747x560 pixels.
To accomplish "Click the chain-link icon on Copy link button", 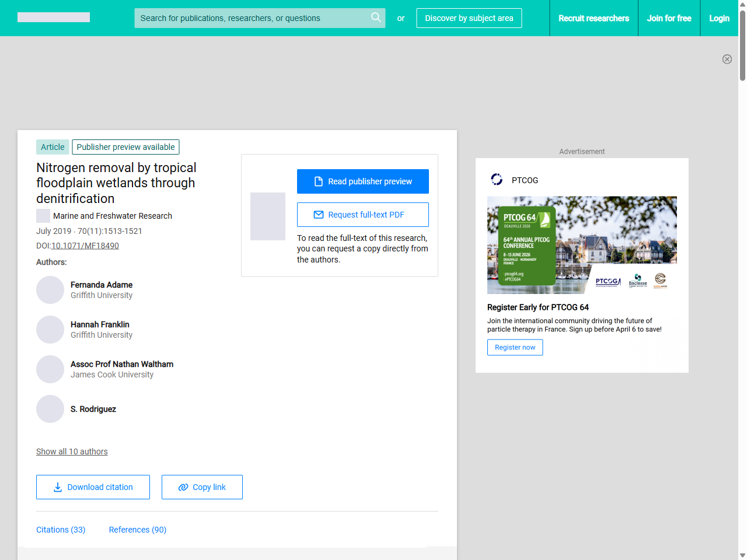I will click(x=183, y=487).
